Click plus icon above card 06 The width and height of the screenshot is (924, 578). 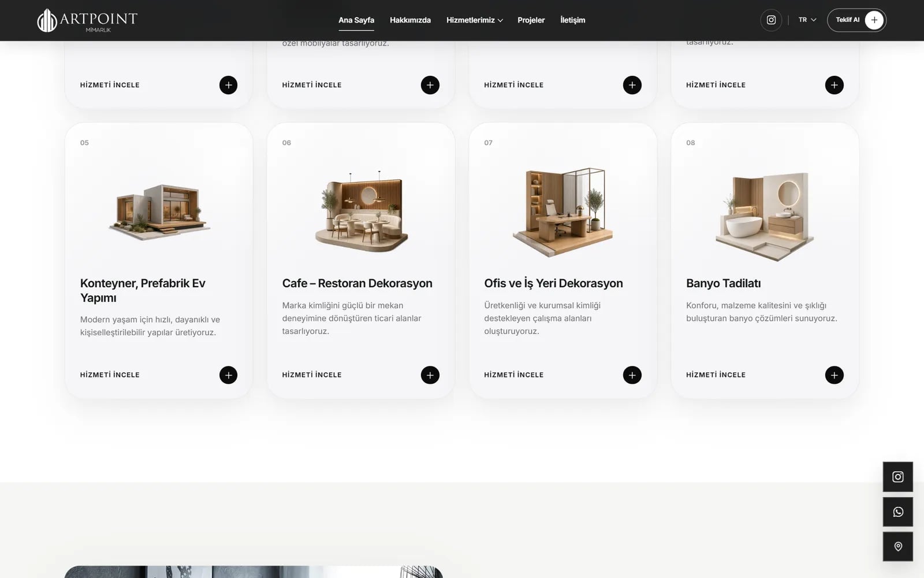point(430,85)
